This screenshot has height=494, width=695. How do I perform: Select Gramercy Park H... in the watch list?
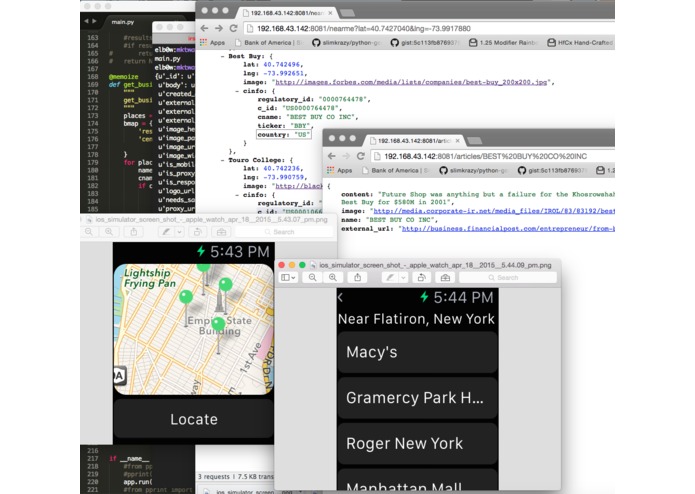(x=418, y=398)
